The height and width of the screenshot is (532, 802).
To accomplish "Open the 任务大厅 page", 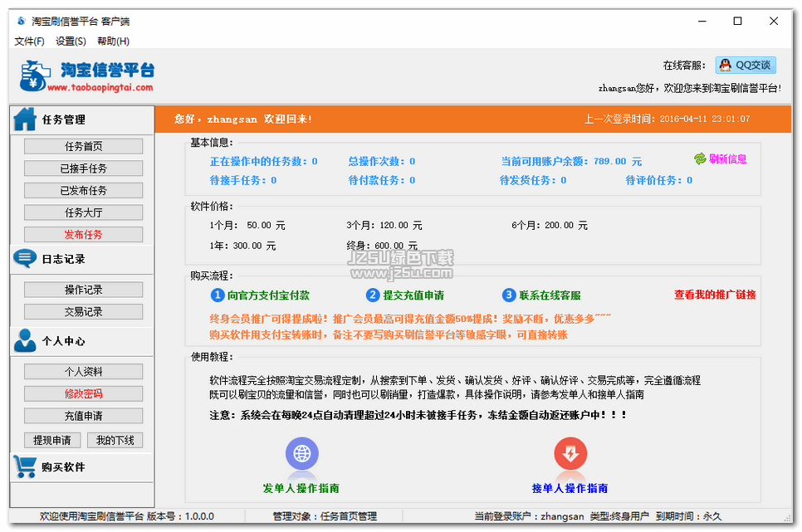I will [83, 212].
